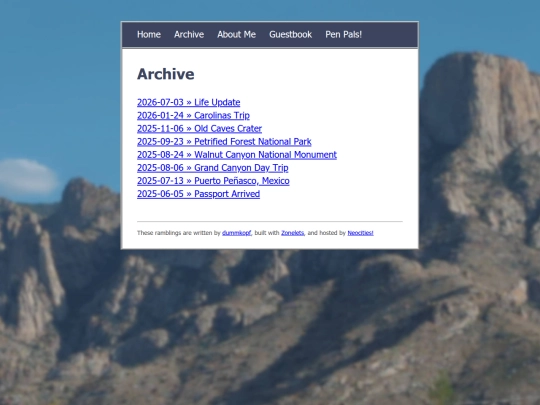Open the Pen Pals! page
The height and width of the screenshot is (405, 540).
[343, 34]
